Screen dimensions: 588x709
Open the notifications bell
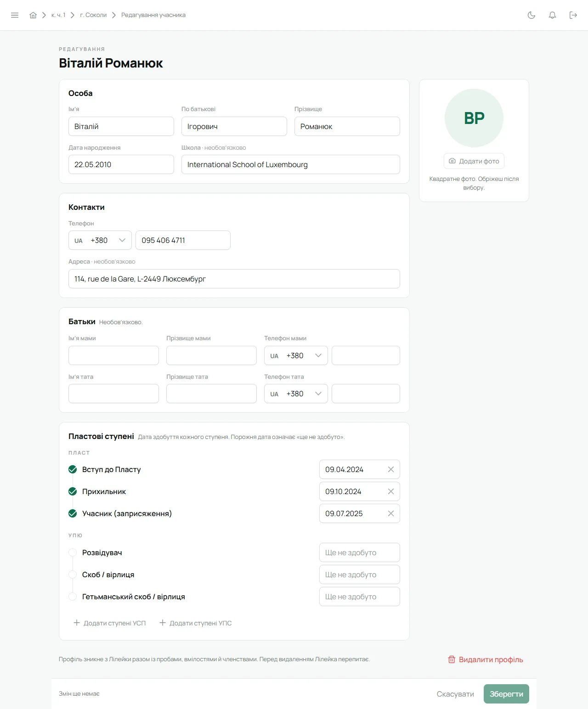coord(553,15)
